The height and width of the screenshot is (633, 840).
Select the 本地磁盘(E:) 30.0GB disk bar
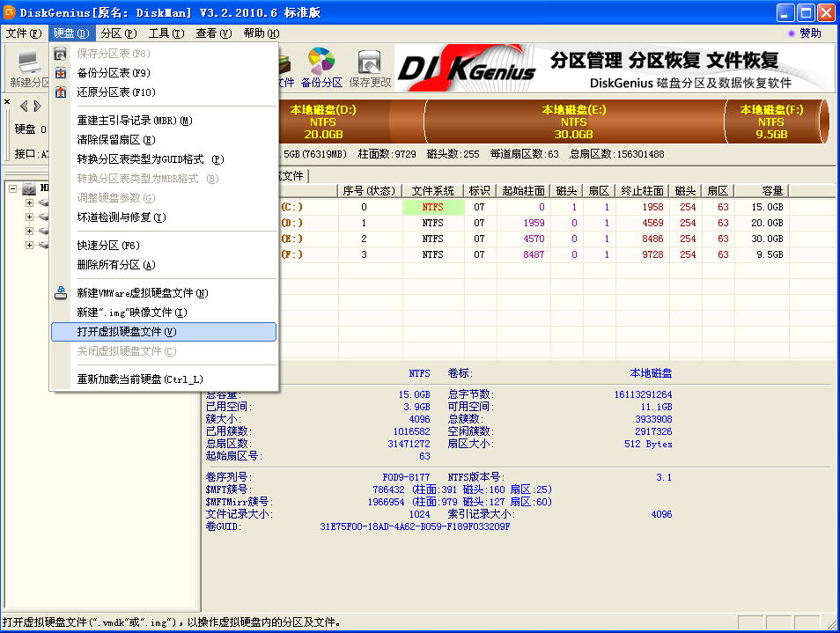tap(574, 121)
